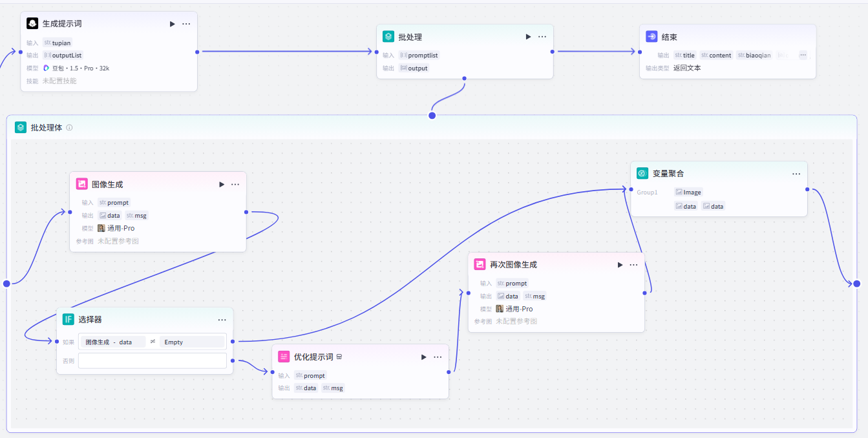The height and width of the screenshot is (438, 868).
Task: Click the 优化提示词 node pink icon
Action: pos(284,357)
